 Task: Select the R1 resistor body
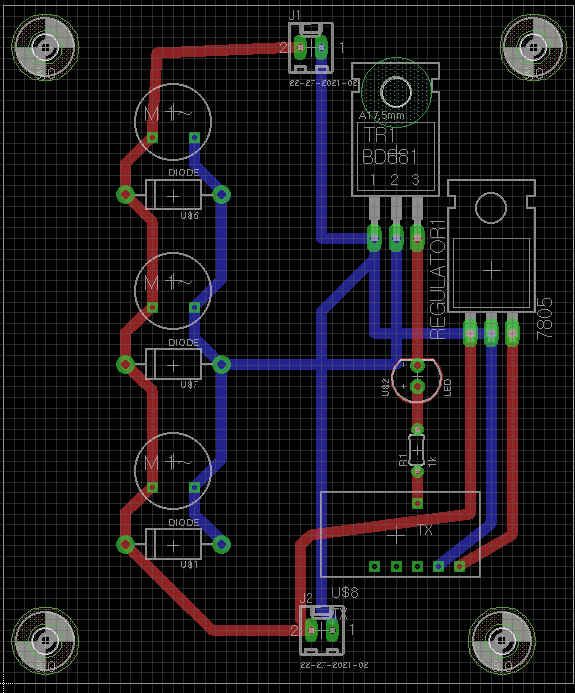coord(417,450)
